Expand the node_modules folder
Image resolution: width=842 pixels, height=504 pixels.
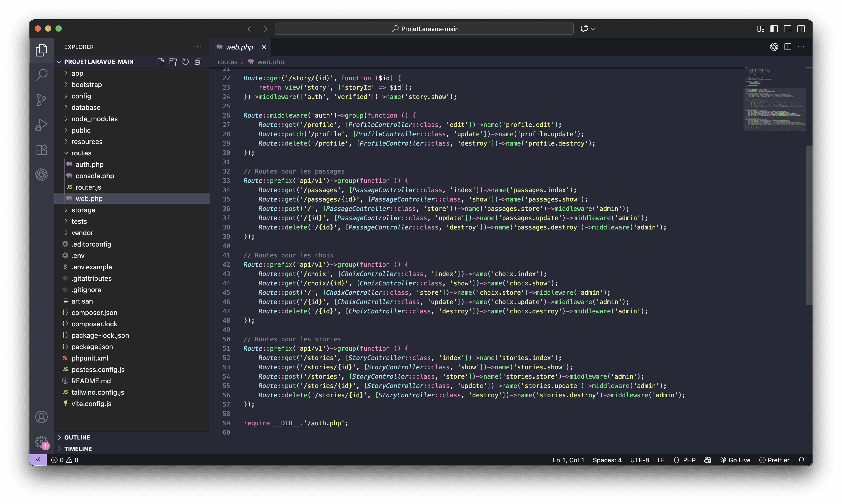click(x=131, y=119)
